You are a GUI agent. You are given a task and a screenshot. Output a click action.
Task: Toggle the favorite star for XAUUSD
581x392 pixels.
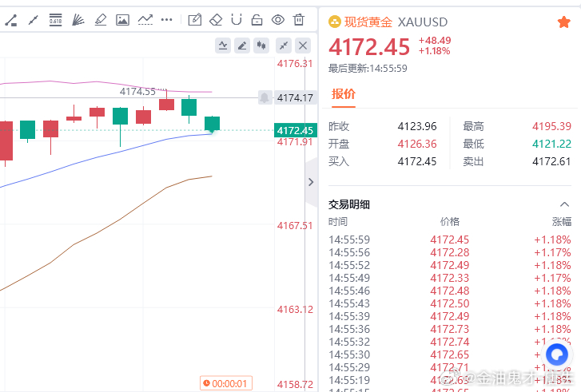[563, 22]
